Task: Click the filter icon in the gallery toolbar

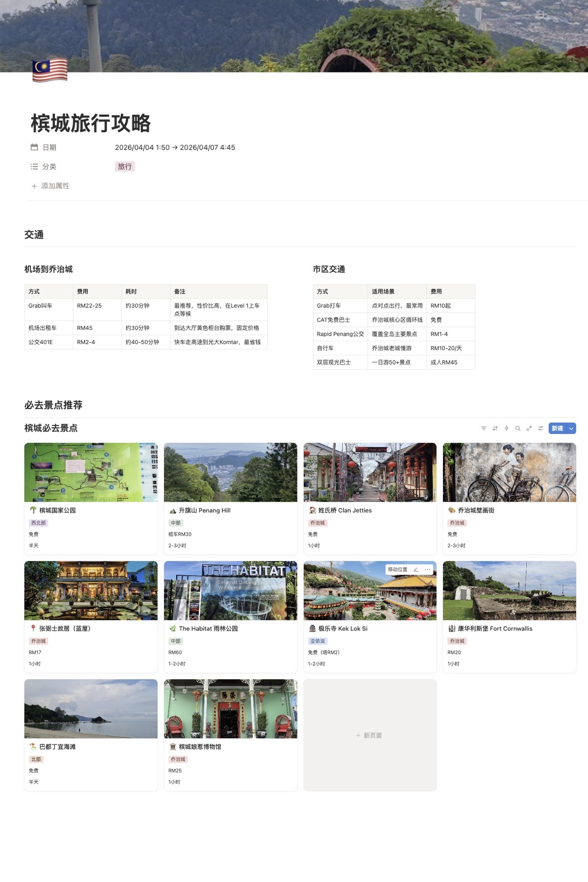Action: coord(484,428)
